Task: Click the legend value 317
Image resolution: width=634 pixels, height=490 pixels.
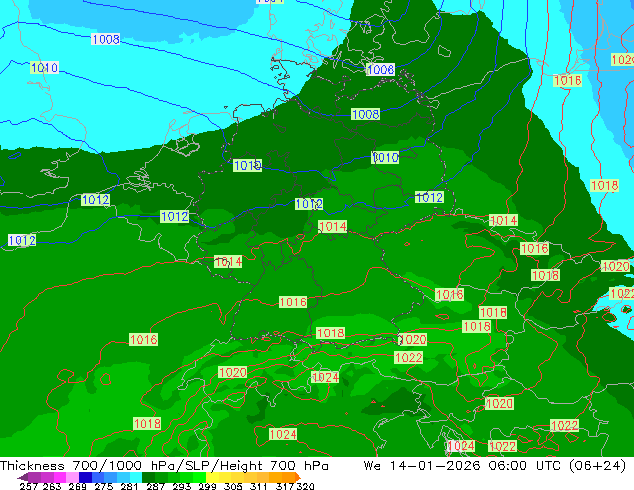Action: (x=285, y=486)
